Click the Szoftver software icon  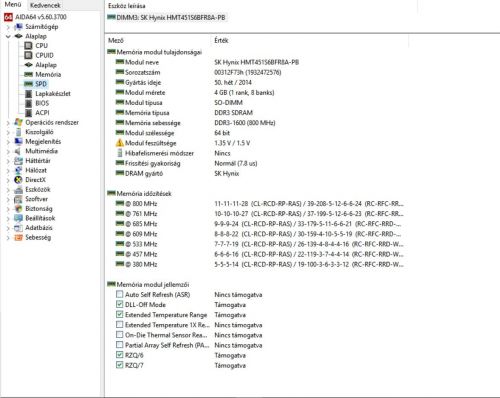pyautogui.click(x=18, y=199)
